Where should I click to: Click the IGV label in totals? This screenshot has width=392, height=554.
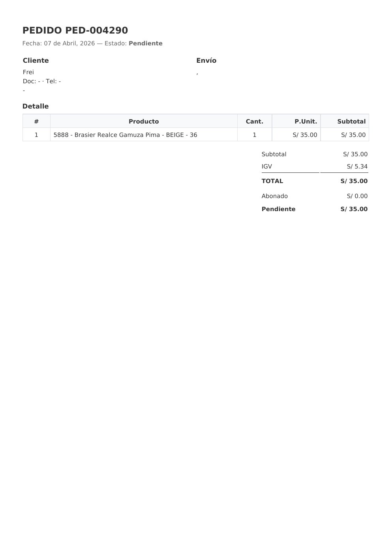(267, 167)
